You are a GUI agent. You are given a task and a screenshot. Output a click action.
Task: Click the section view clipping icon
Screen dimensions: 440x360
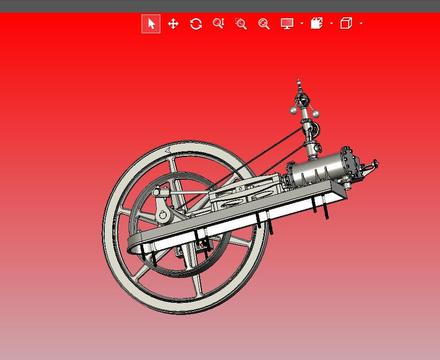pos(317,23)
